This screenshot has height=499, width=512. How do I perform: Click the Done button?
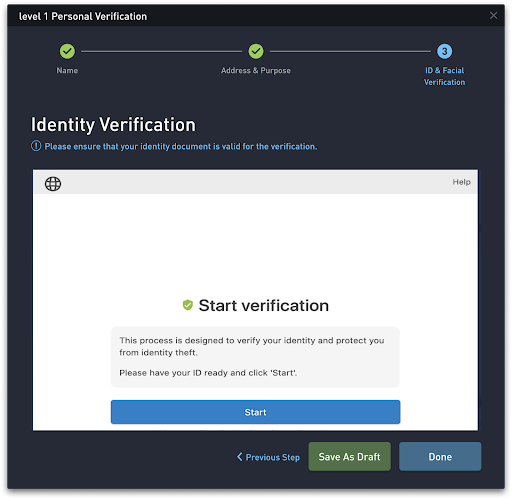(x=440, y=456)
